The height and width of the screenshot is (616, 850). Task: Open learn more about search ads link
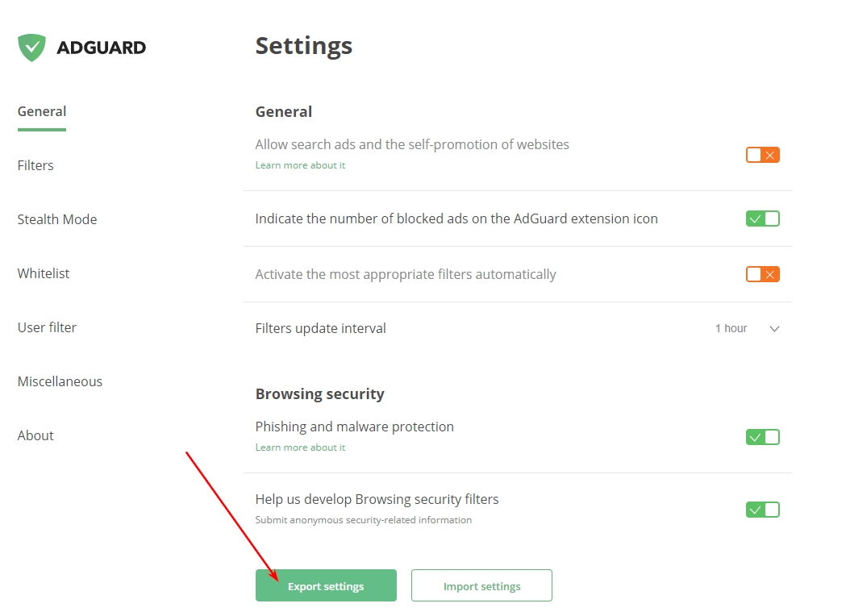300,164
